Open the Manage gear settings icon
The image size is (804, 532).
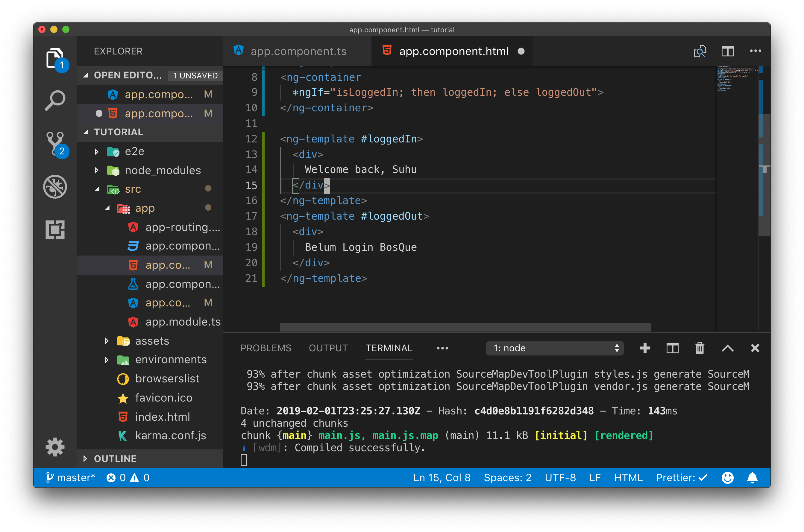(55, 447)
